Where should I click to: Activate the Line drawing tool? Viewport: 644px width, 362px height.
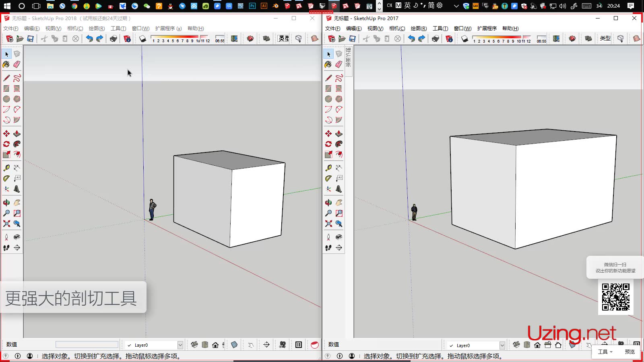pos(6,77)
